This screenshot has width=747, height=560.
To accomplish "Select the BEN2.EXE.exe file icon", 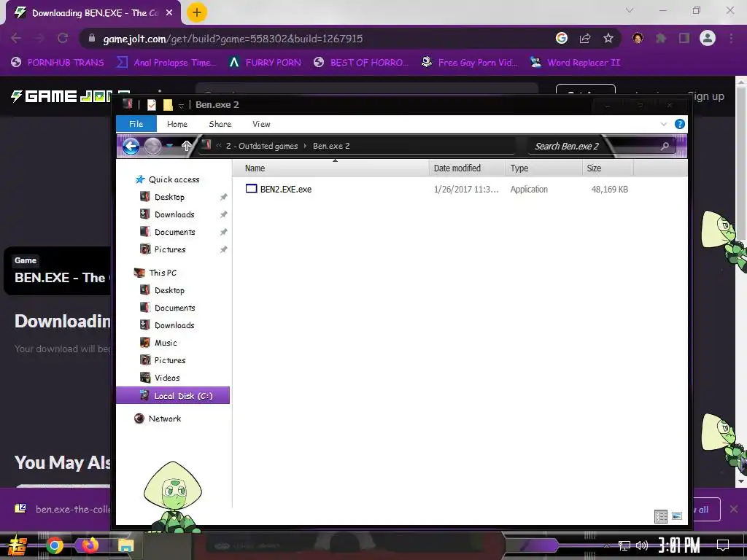I will point(251,189).
